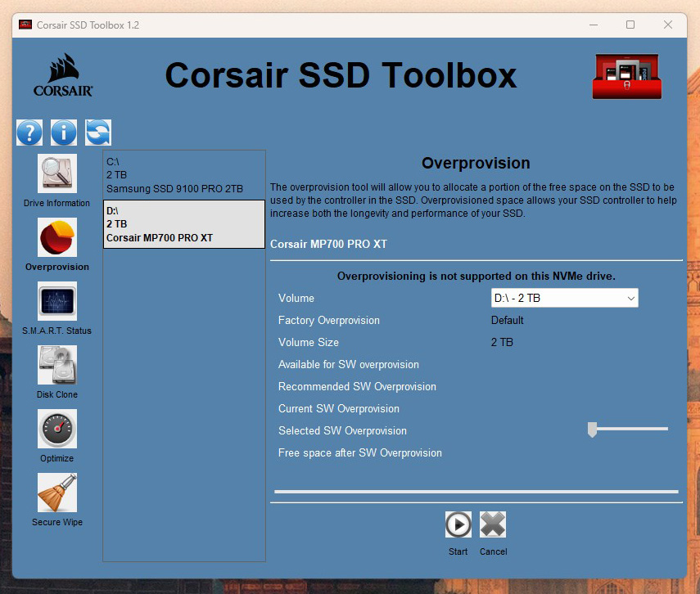Open S.M.A.R.T. Status monitor
Screen dimensions: 700x594
tap(57, 301)
